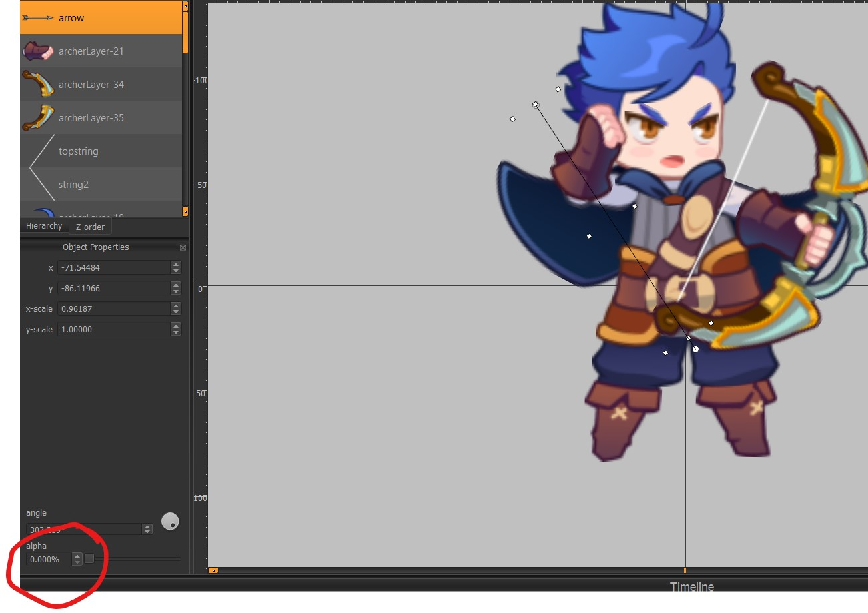Click the angle rotation dial
868x613 pixels.
170,522
